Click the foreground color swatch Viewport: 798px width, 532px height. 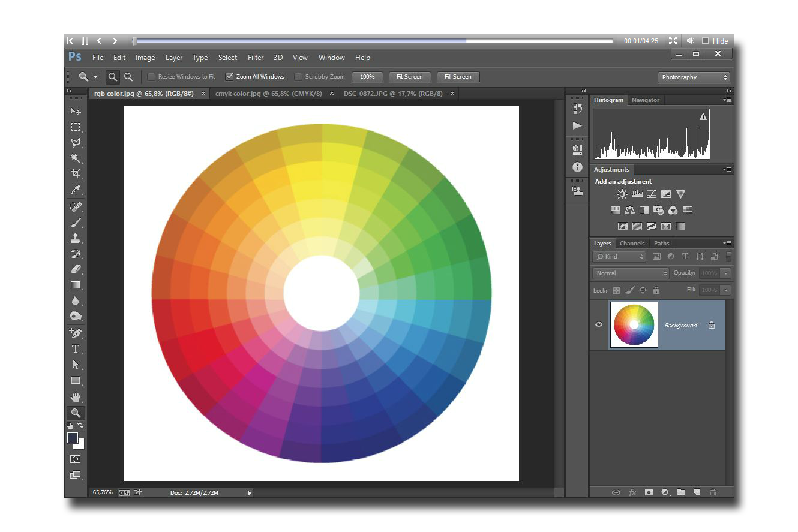click(x=73, y=438)
